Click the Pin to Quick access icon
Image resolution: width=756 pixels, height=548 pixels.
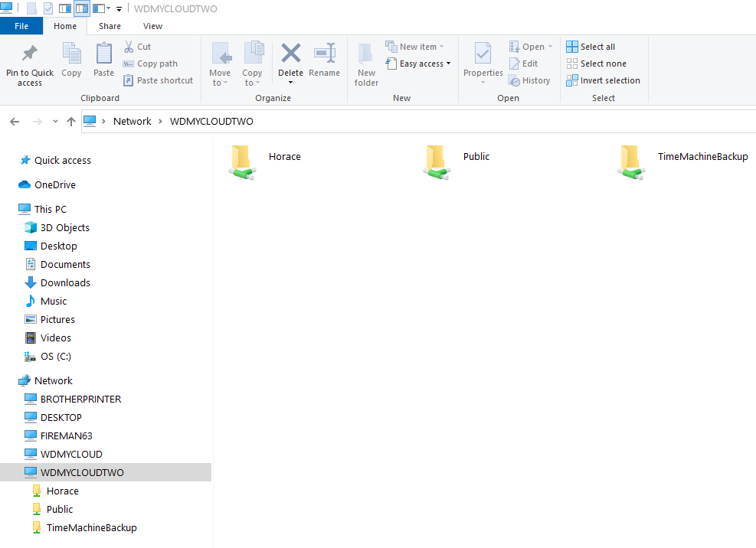click(x=30, y=53)
